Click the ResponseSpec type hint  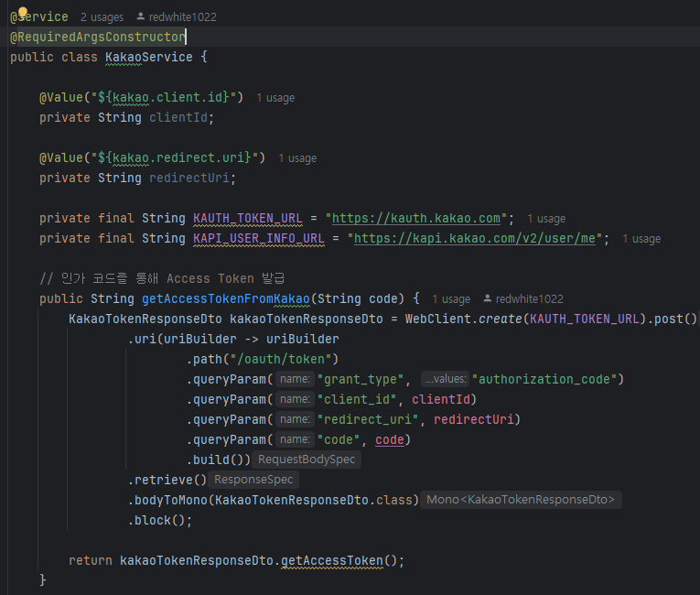point(253,480)
